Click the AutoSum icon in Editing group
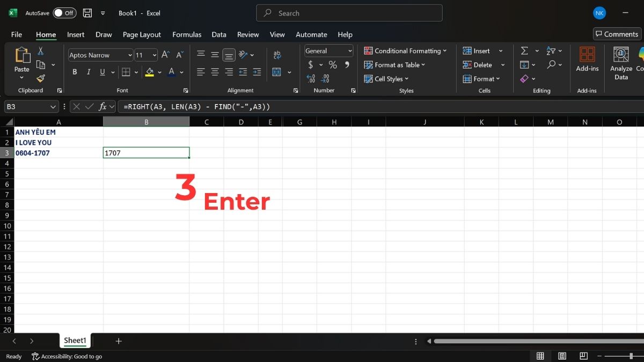 (x=524, y=50)
